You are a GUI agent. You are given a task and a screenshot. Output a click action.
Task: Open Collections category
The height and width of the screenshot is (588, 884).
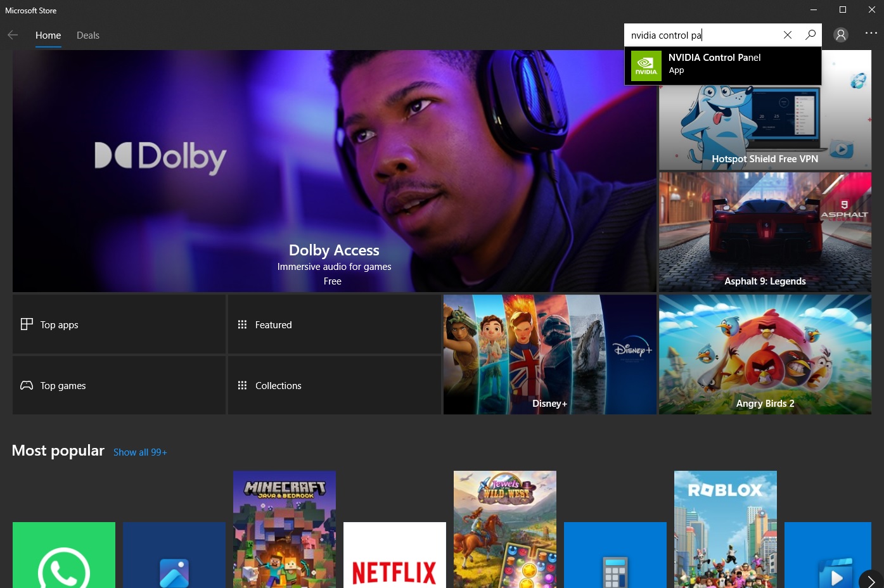point(335,385)
